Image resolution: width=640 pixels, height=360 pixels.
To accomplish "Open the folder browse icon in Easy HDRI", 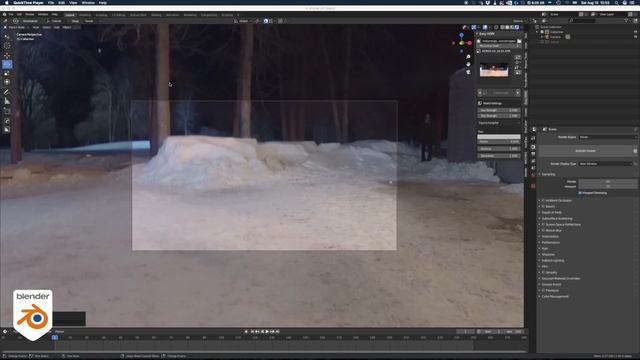I will point(519,41).
